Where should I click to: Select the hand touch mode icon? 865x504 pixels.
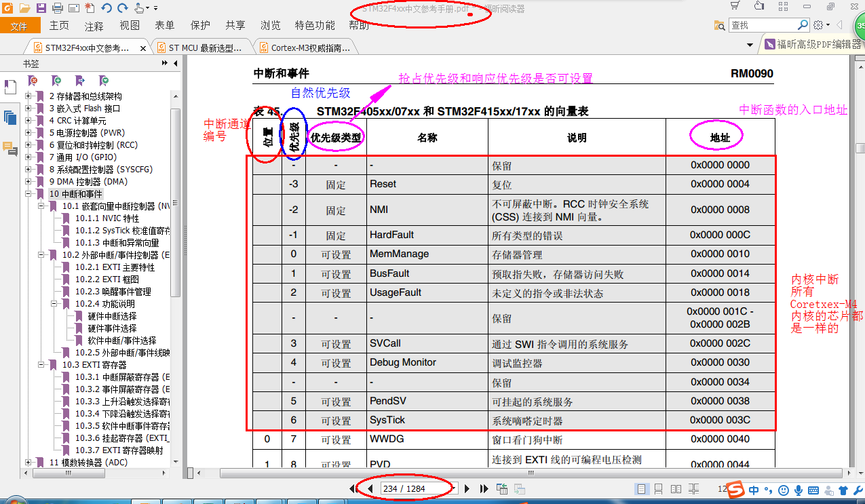coord(139,8)
